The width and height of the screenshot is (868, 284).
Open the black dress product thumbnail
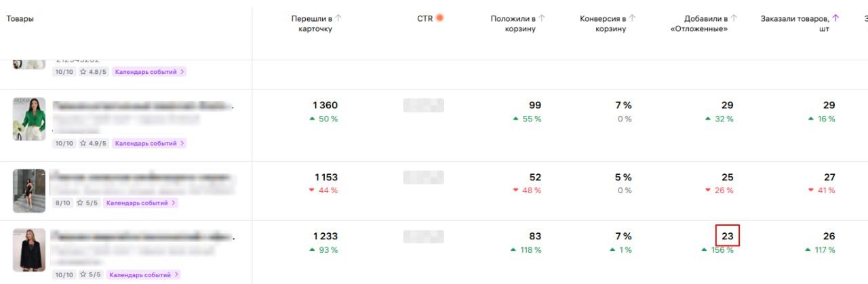coord(29,190)
